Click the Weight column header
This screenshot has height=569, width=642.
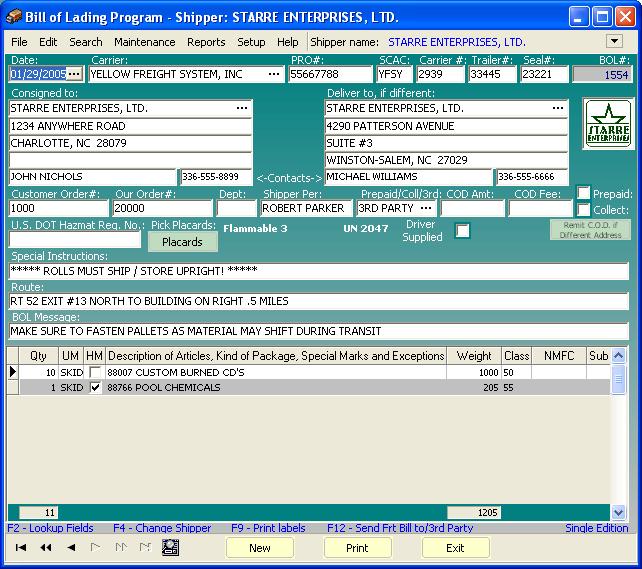(474, 356)
